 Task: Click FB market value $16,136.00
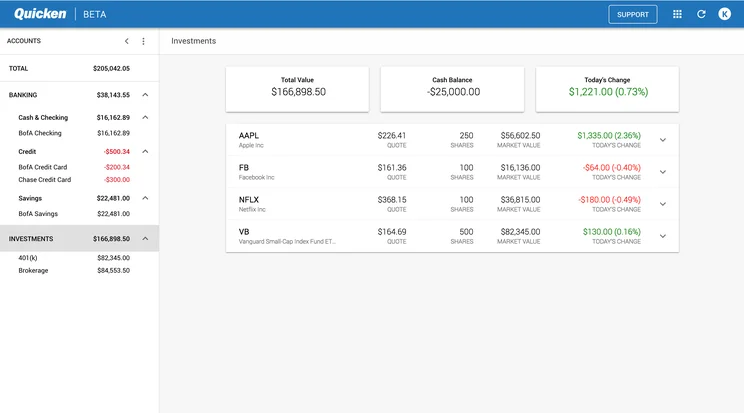(520, 168)
